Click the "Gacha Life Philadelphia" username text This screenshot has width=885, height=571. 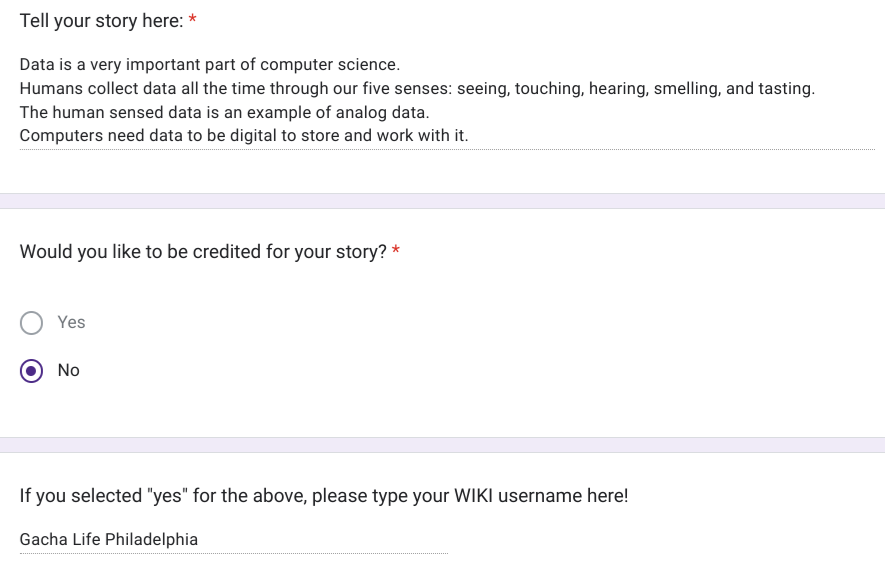click(108, 540)
